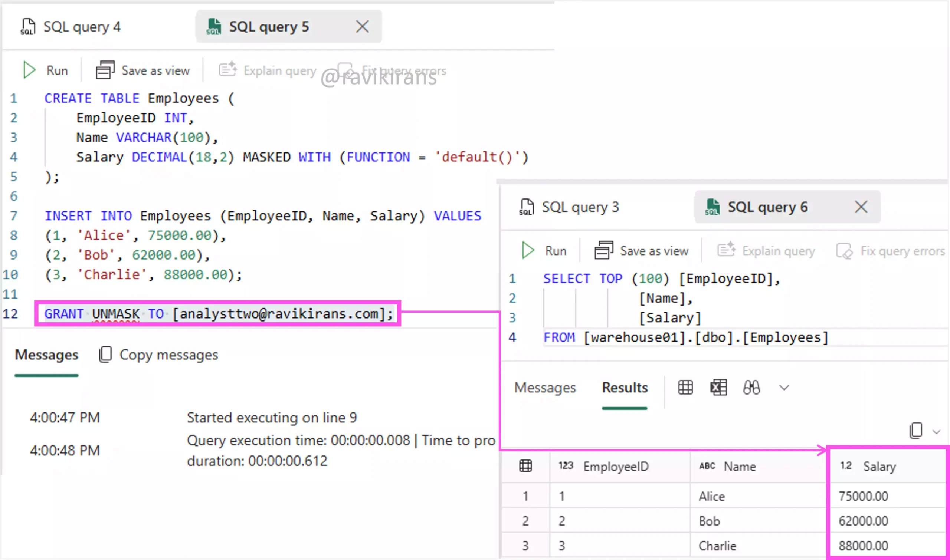Click the binoculars search icon
The width and height of the screenshot is (950, 560).
[x=751, y=388]
